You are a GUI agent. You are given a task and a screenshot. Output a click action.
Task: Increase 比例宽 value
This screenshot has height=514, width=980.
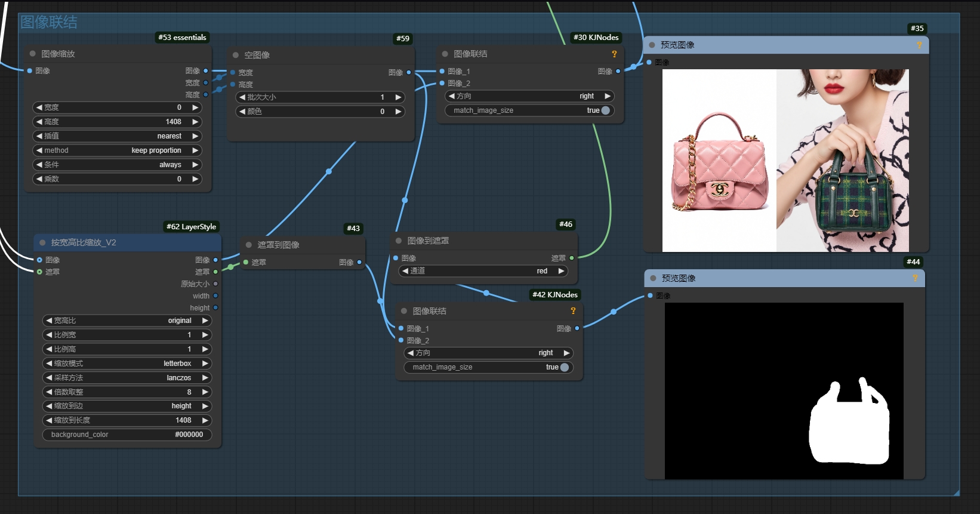pyautogui.click(x=205, y=335)
